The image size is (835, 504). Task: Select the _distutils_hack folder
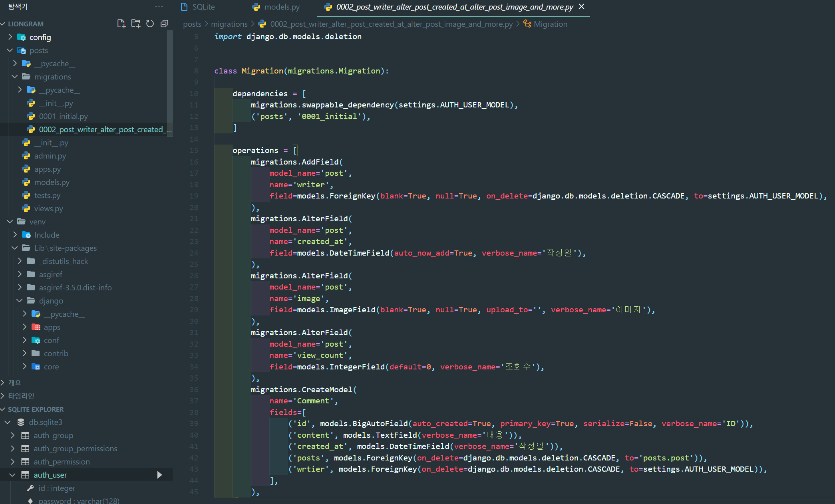(63, 261)
